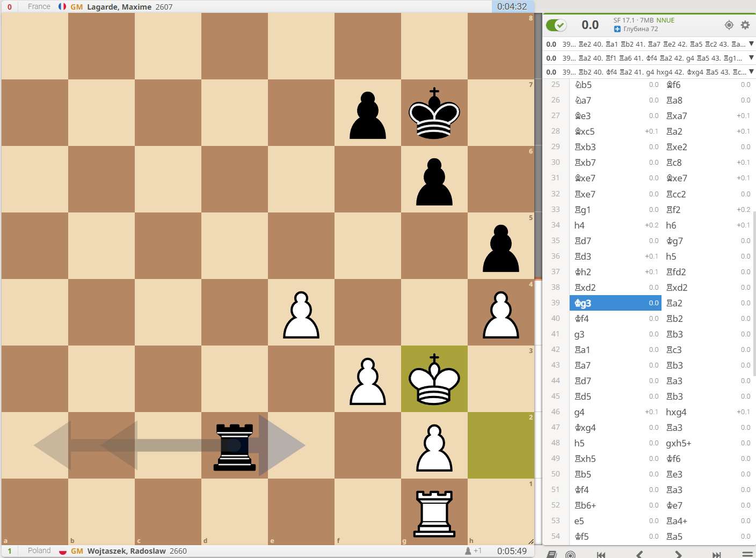
Task: Expand the second engine line starting 39... Ra2
Action: 751,58
